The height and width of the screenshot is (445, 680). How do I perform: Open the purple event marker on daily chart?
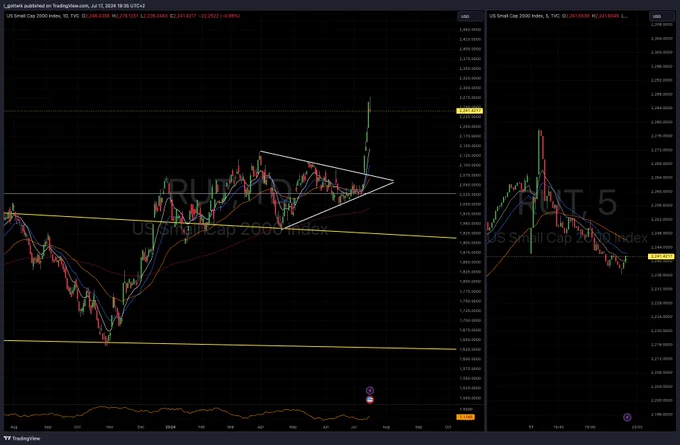[369, 390]
